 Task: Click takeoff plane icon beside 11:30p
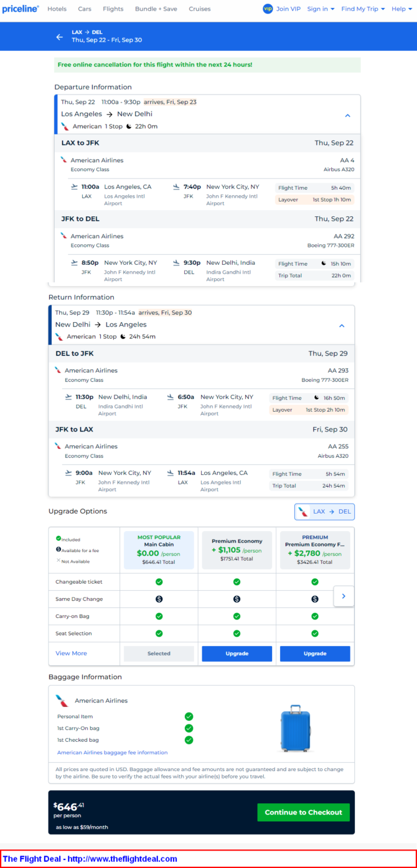(68, 397)
